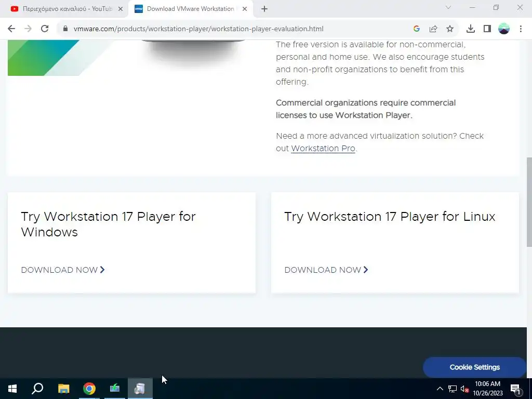Viewport: 532px width, 399px height.
Task: Share this page via share icon
Action: pyautogui.click(x=433, y=29)
